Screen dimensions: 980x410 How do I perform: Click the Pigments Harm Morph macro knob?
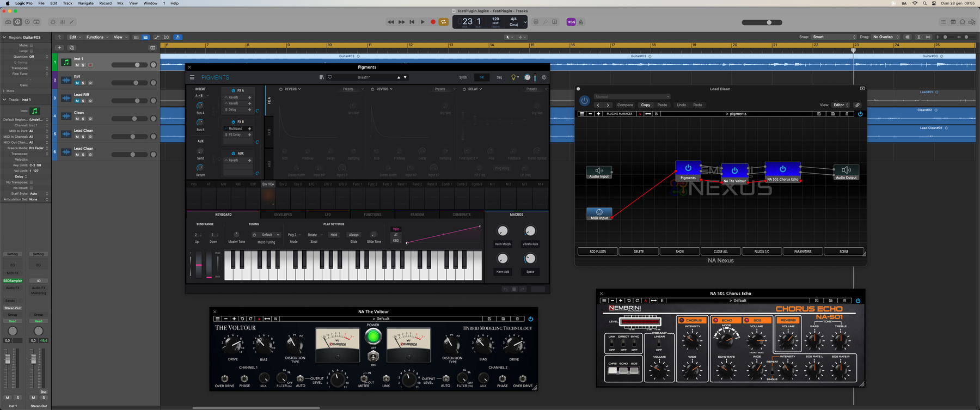503,231
